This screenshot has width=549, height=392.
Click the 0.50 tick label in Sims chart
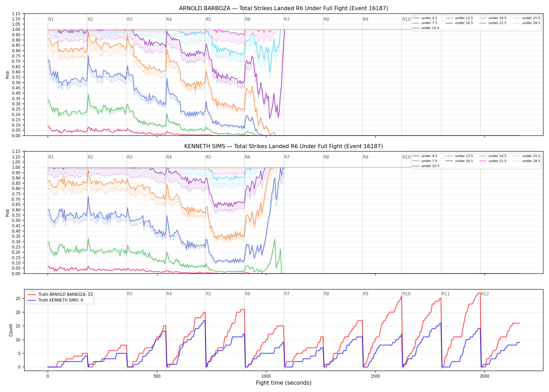pyautogui.click(x=16, y=221)
